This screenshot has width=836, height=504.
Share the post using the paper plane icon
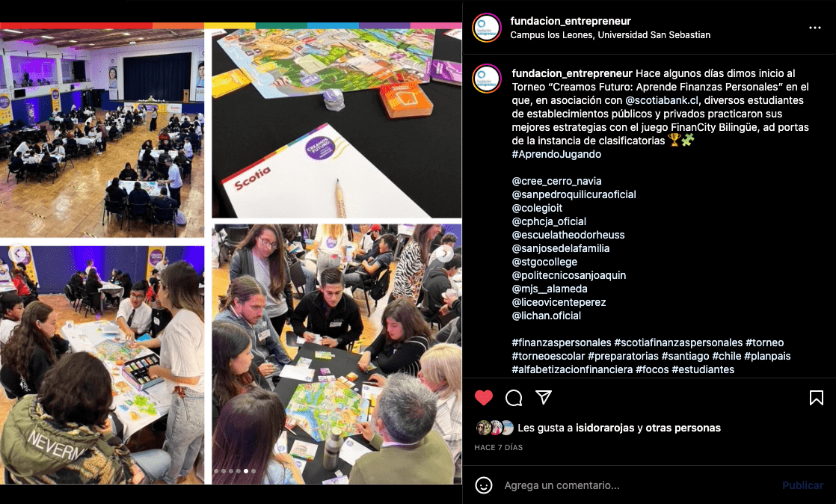coord(544,397)
